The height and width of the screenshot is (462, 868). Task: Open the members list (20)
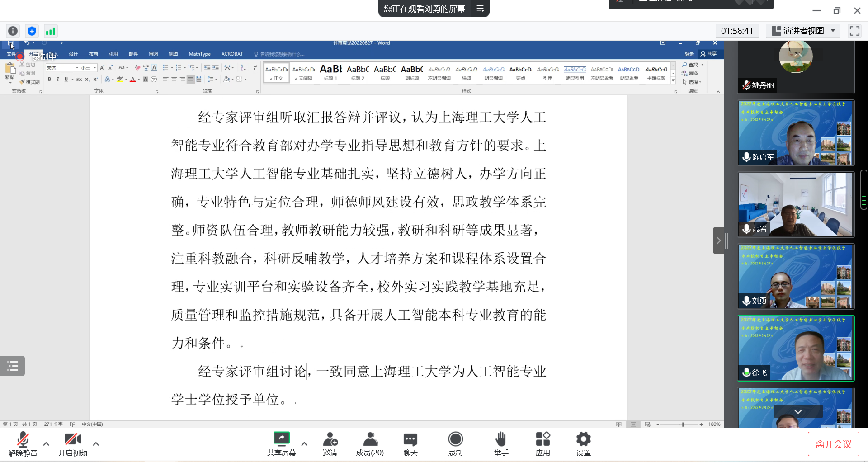tap(370, 443)
